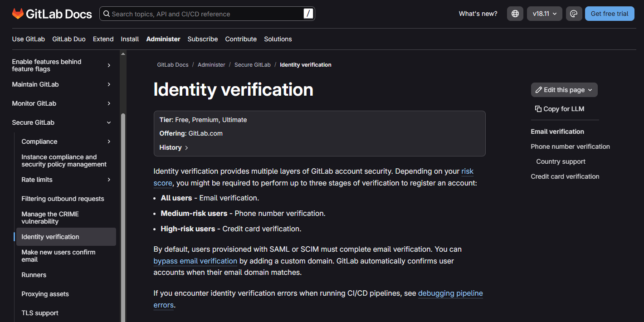The width and height of the screenshot is (644, 322).
Task: Expand the Compliance chevron
Action: [x=109, y=141]
